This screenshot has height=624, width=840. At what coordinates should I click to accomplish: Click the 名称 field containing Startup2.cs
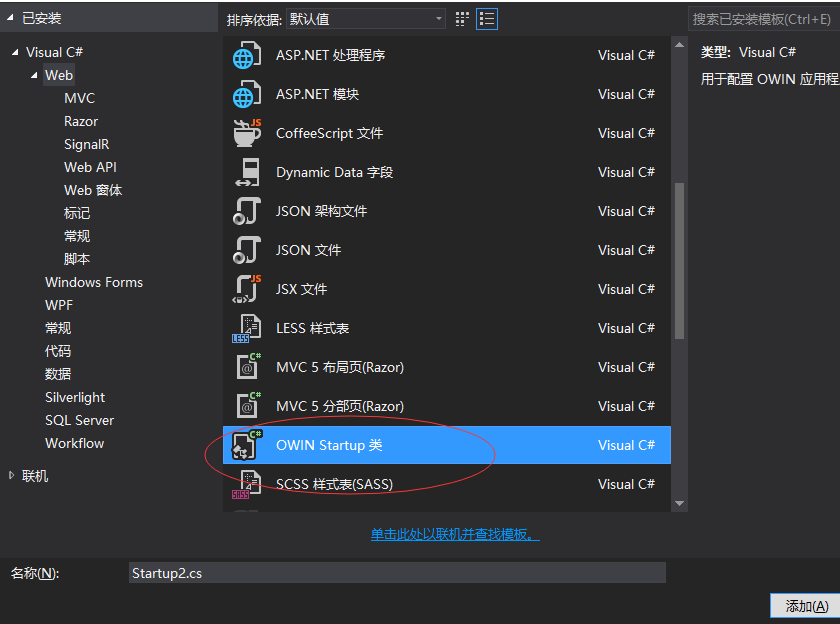[397, 573]
